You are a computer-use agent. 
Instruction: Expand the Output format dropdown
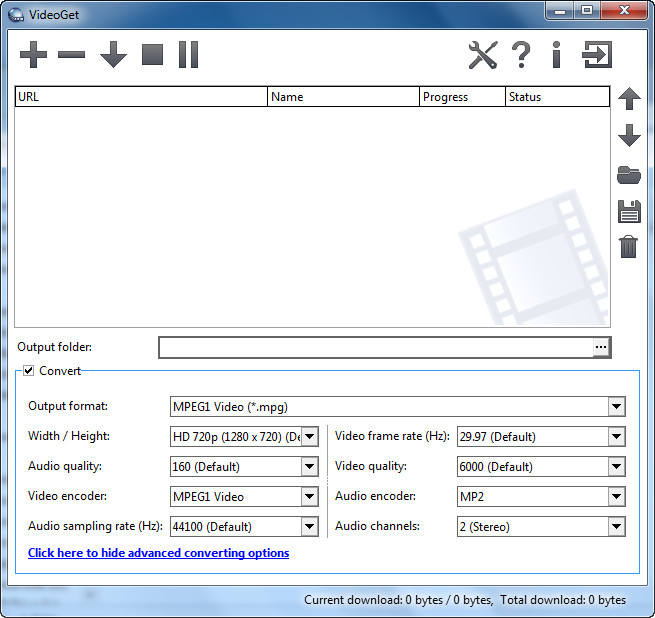pyautogui.click(x=617, y=407)
